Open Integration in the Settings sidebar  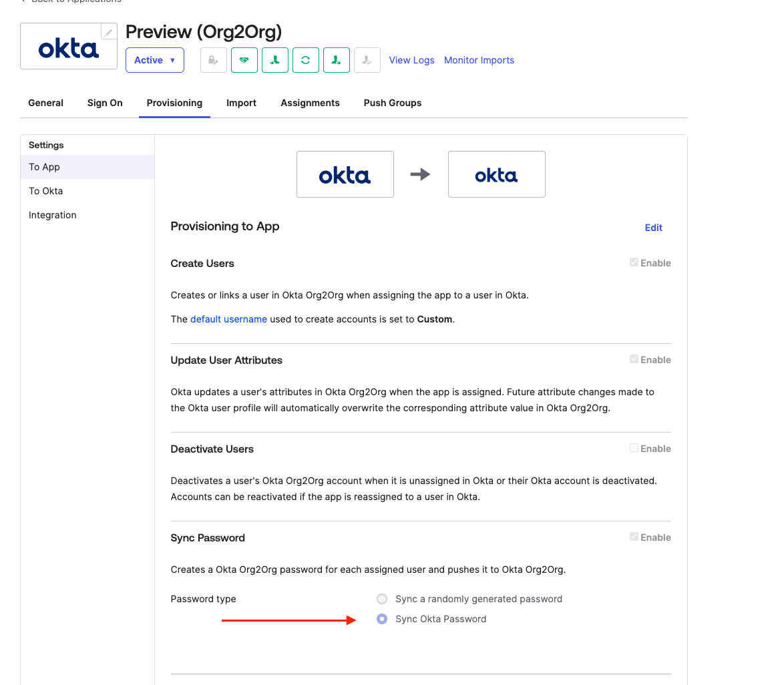point(87,215)
